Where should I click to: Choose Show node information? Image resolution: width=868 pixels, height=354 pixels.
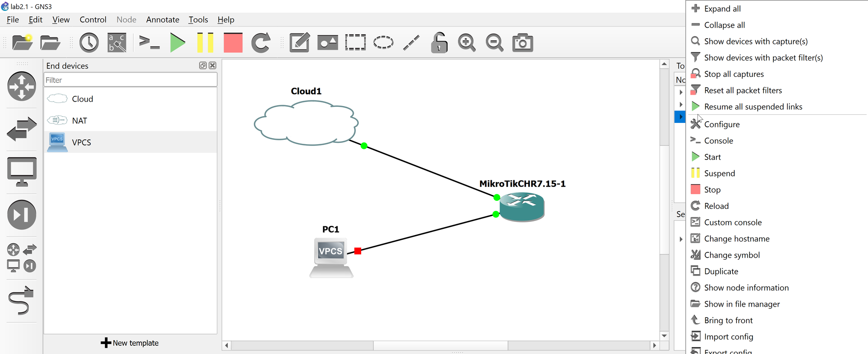(777, 288)
